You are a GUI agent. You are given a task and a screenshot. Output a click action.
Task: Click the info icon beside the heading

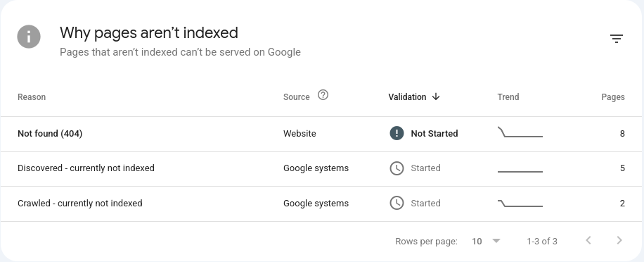29,37
